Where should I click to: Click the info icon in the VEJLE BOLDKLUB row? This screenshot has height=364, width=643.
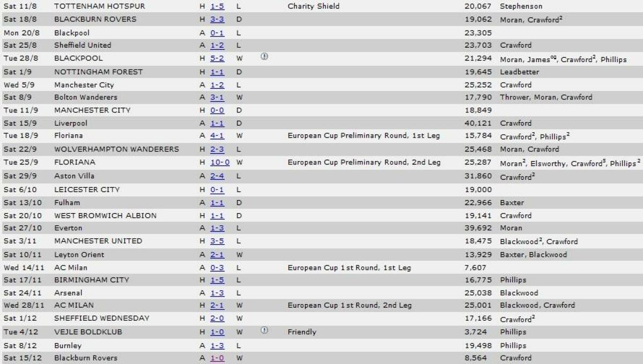click(x=264, y=330)
